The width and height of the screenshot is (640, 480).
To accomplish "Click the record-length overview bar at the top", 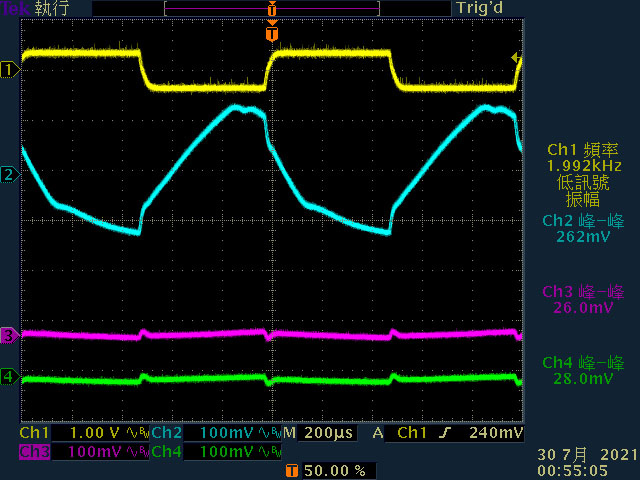I will tap(272, 8).
